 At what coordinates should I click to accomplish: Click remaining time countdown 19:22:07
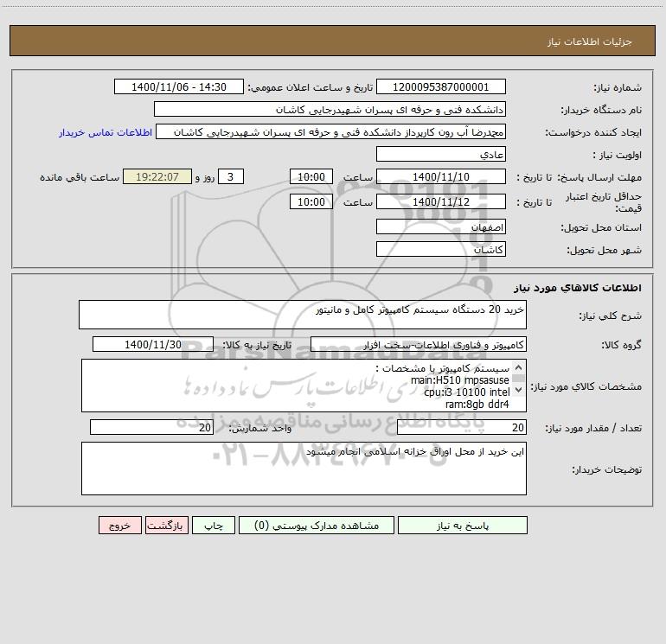[x=157, y=176]
